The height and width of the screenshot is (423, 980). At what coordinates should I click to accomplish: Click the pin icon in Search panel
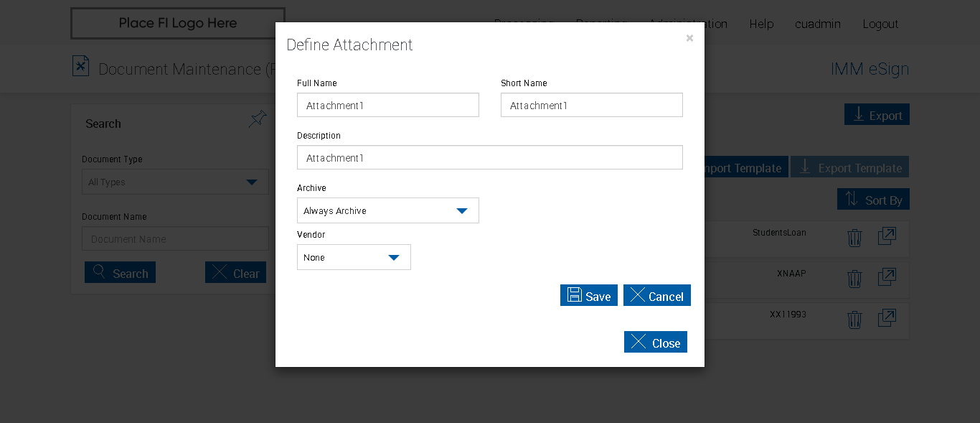click(257, 119)
